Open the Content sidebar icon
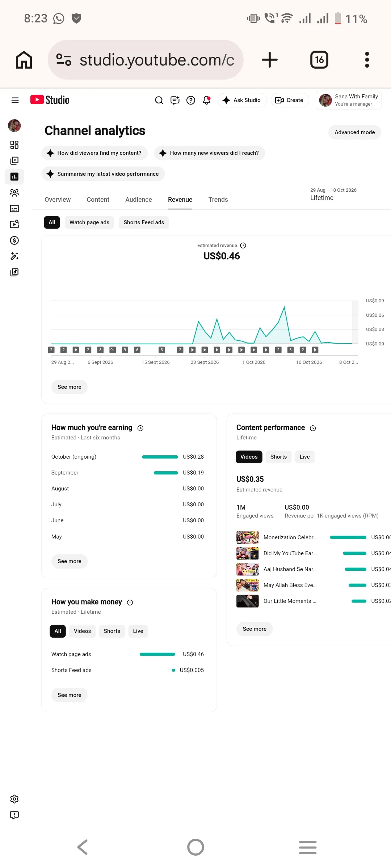 click(14, 161)
